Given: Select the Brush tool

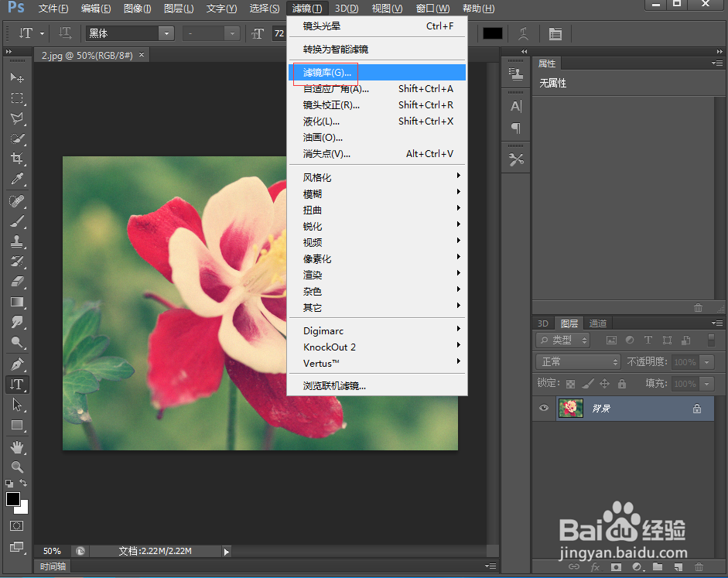Looking at the screenshot, I should coord(17,221).
